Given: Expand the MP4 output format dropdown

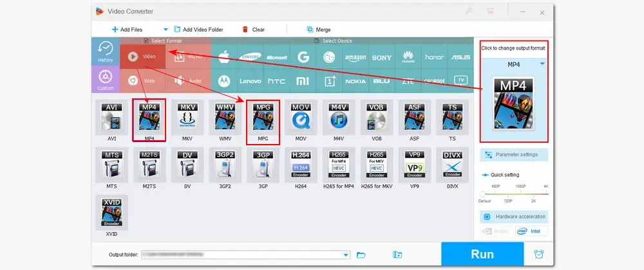Looking at the screenshot, I should click(542, 64).
